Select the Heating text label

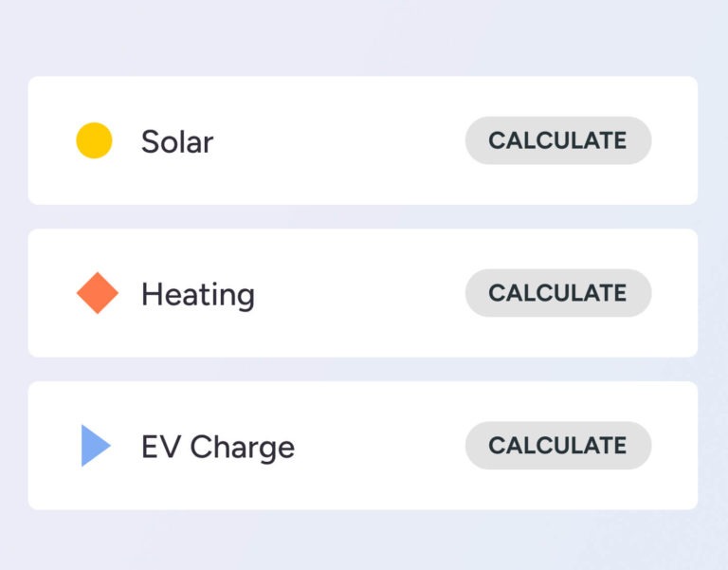tap(197, 294)
